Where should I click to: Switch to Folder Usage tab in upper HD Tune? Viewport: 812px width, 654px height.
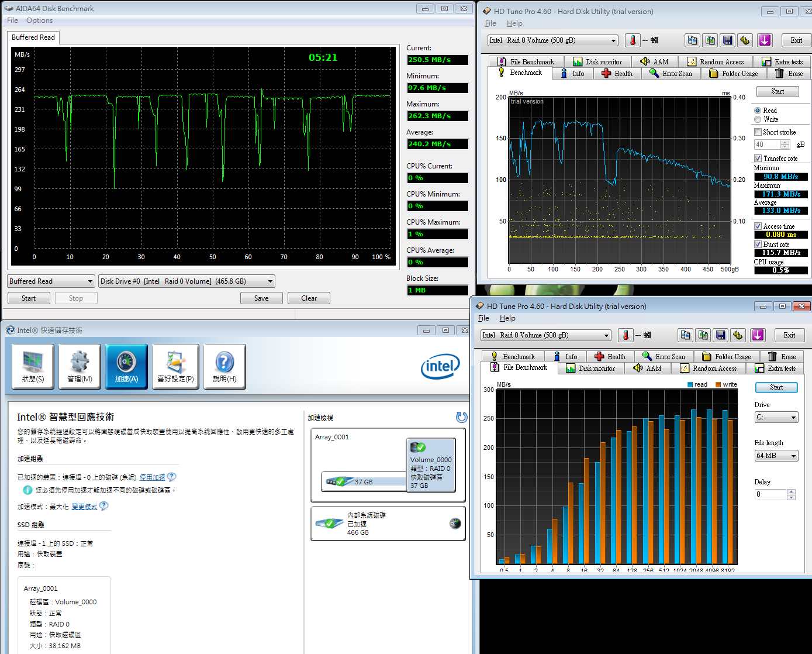pos(733,73)
